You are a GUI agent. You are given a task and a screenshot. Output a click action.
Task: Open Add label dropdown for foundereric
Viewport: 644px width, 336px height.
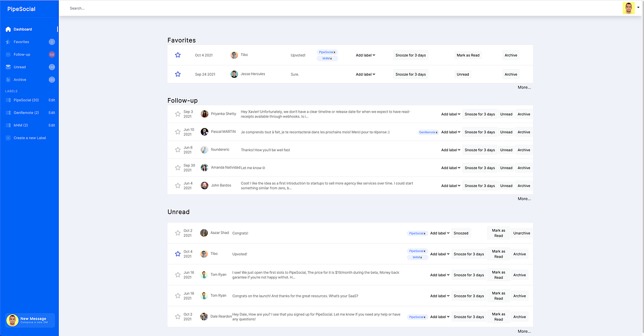coord(451,150)
